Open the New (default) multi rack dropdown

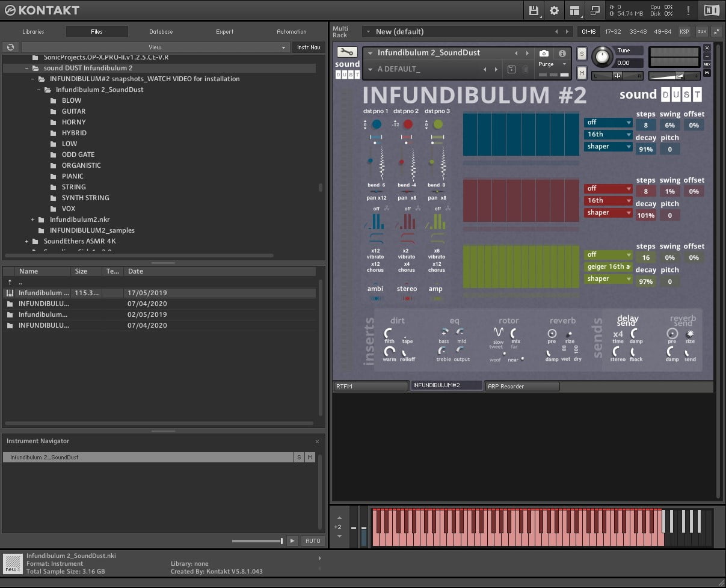[x=468, y=31]
